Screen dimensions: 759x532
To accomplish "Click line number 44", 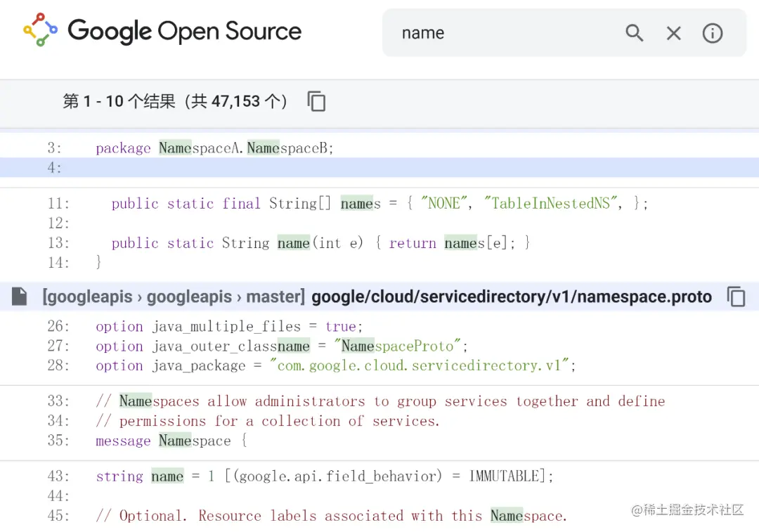I will (x=58, y=495).
